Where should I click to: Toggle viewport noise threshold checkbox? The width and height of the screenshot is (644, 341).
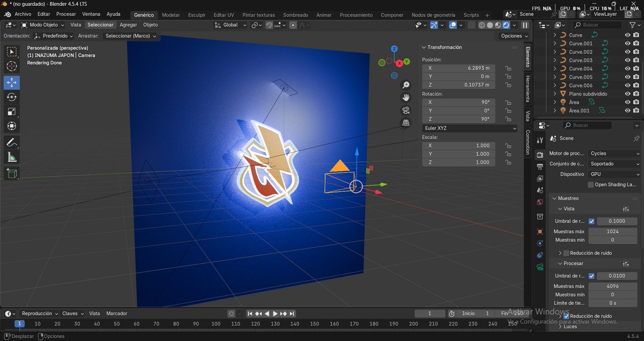[591, 221]
